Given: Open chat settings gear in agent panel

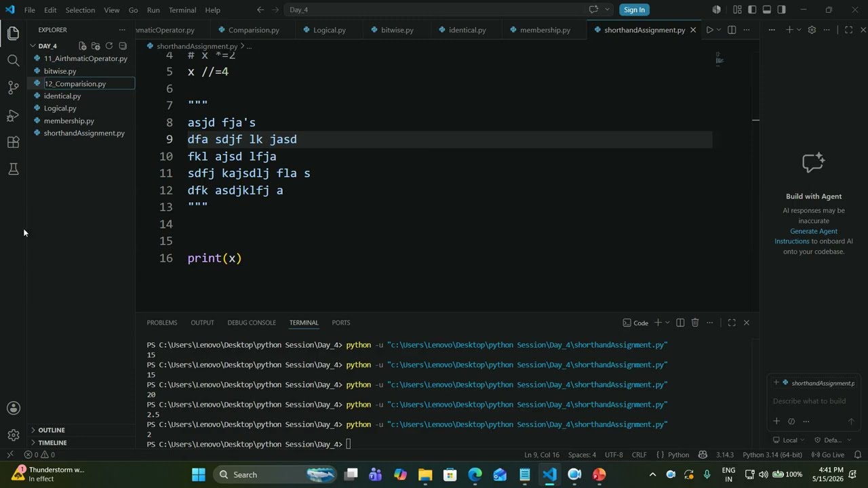Looking at the screenshot, I should tap(812, 30).
